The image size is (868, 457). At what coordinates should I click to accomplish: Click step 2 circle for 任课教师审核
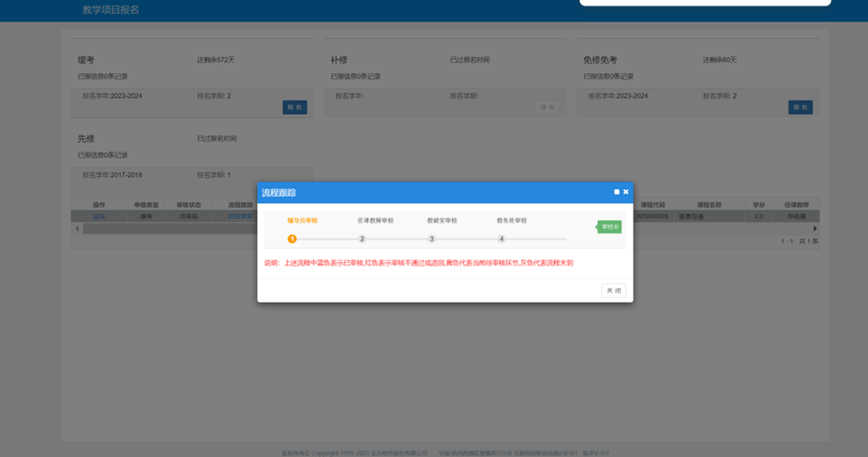(x=362, y=238)
